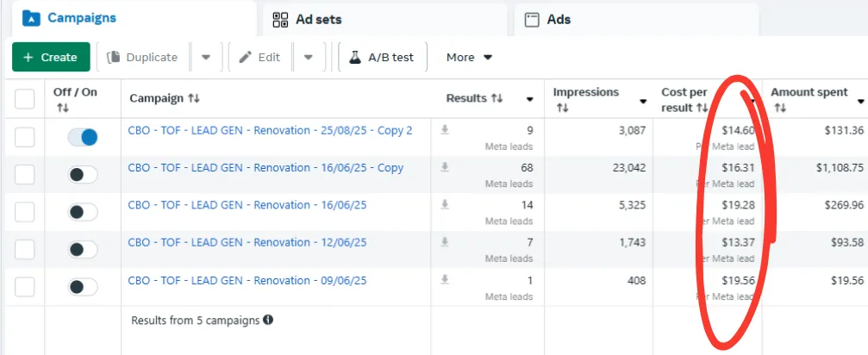Click the download icon for the 16/06/25 - Copy campaign
Viewport: 868px width, 355px height.
click(x=445, y=167)
